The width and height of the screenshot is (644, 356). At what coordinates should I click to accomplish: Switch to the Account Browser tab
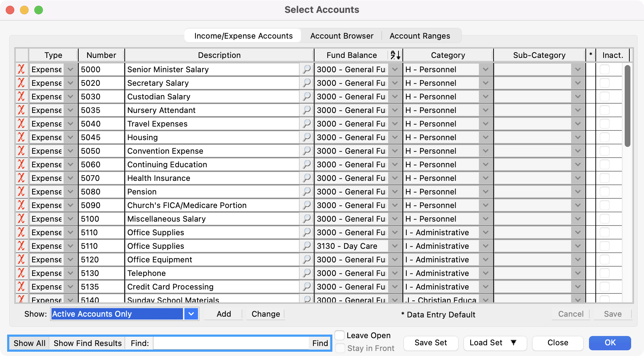point(341,36)
